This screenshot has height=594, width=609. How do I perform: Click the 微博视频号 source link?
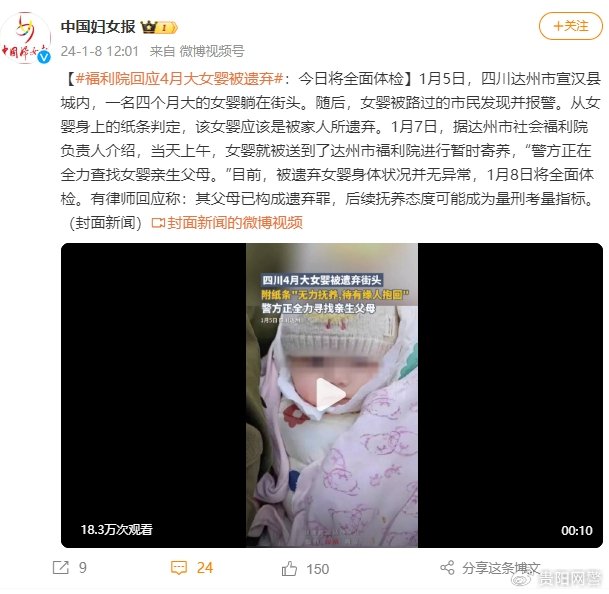point(212,51)
